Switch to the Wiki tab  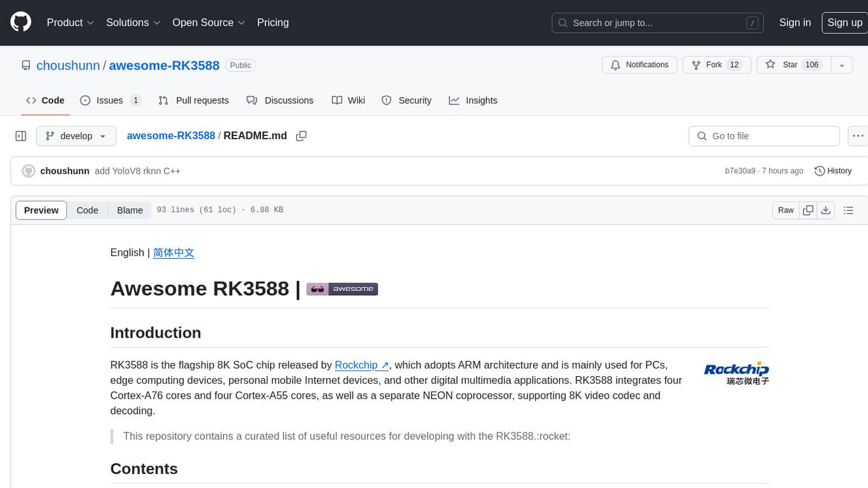tap(348, 100)
